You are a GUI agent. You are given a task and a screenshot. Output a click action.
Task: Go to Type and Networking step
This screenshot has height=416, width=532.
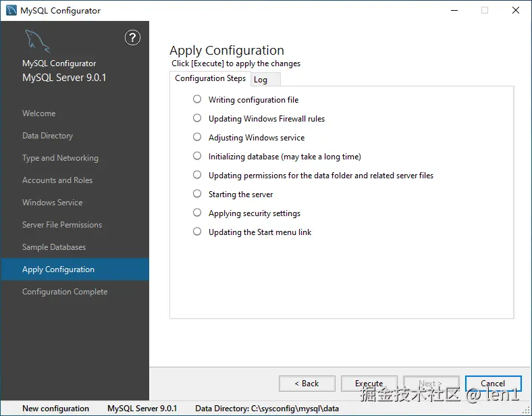coord(60,158)
